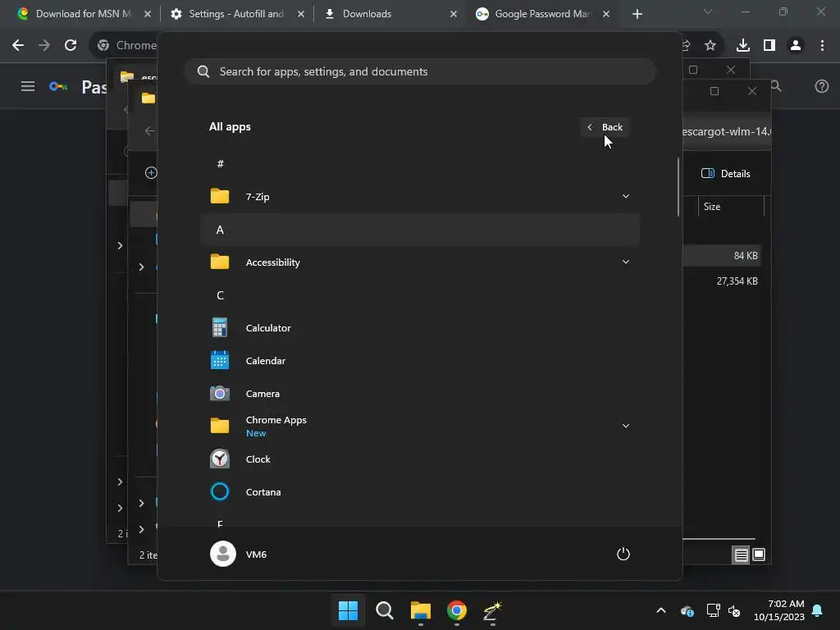Reload the page in Chrome
Screen dimensions: 840x630
[71, 46]
